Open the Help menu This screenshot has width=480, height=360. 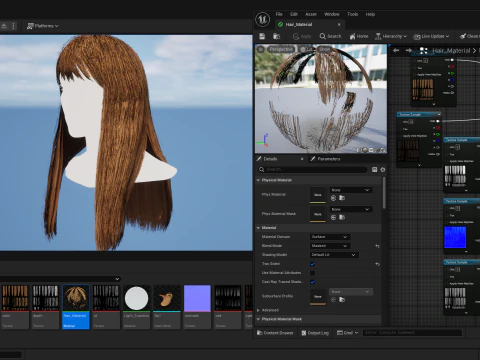tap(370, 14)
